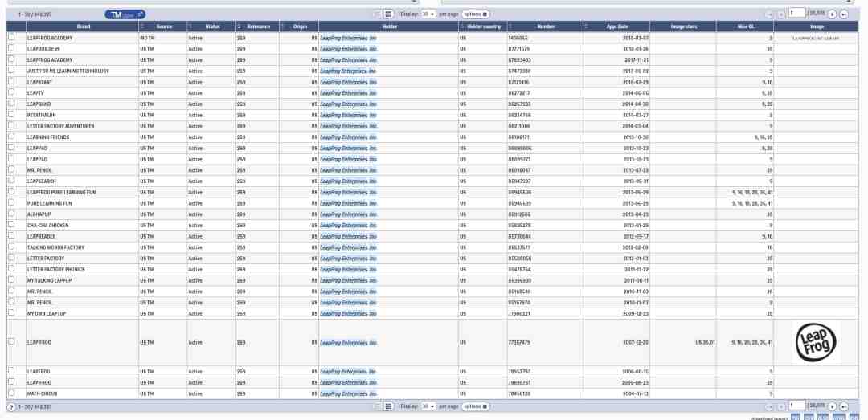Screen dimensions: 868x420
Task: Select checkbox for PETATHALON row
Action: [11, 115]
